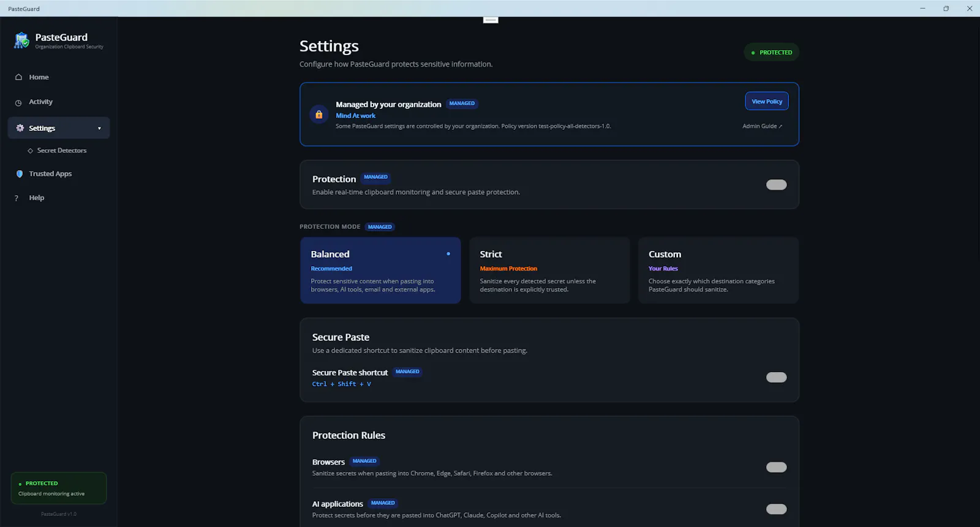Toggle the Browsers protection rule switch
The width and height of the screenshot is (980, 527).
click(776, 467)
